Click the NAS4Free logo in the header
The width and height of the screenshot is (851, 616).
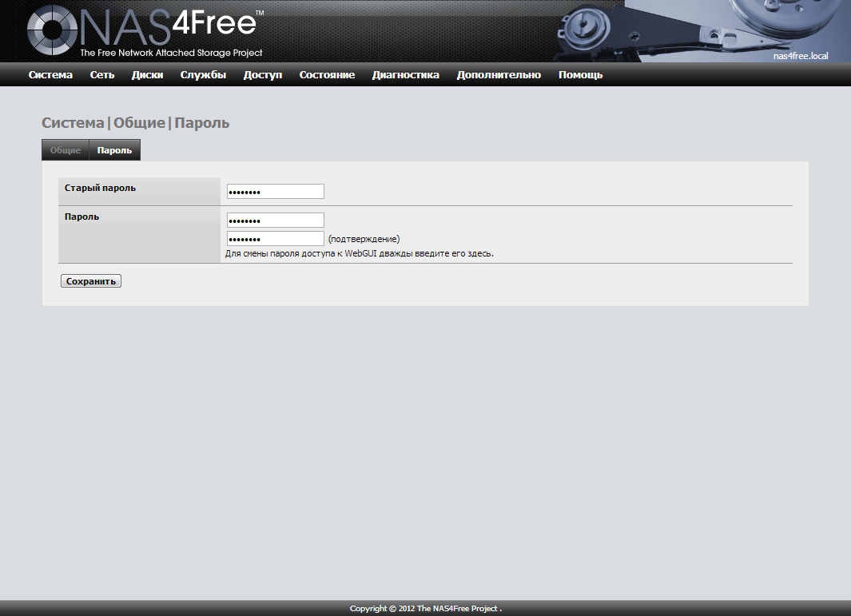coord(145,30)
